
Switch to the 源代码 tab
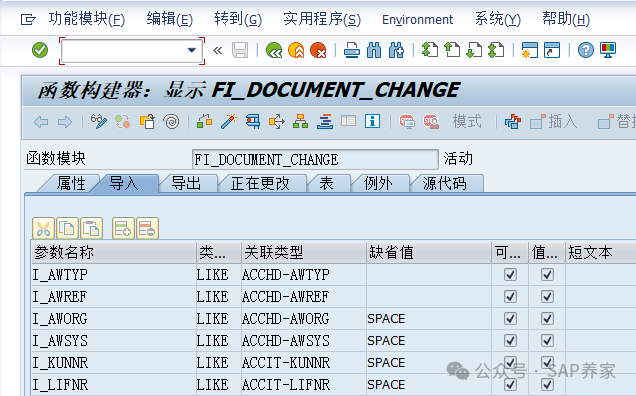(x=445, y=183)
